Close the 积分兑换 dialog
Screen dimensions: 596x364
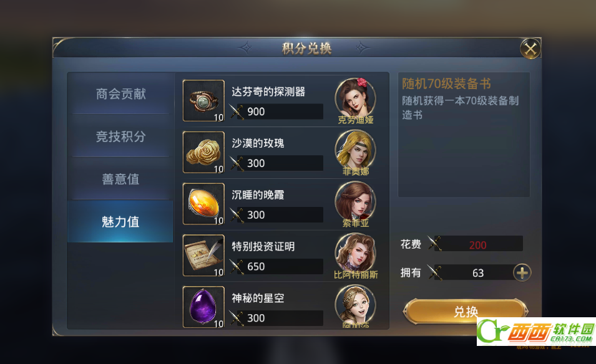pyautogui.click(x=530, y=49)
